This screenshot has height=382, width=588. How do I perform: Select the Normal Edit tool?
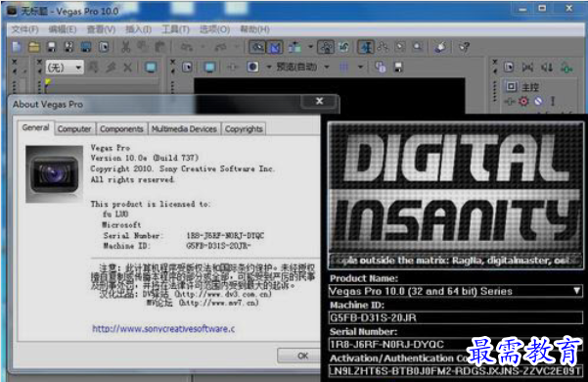click(366, 47)
